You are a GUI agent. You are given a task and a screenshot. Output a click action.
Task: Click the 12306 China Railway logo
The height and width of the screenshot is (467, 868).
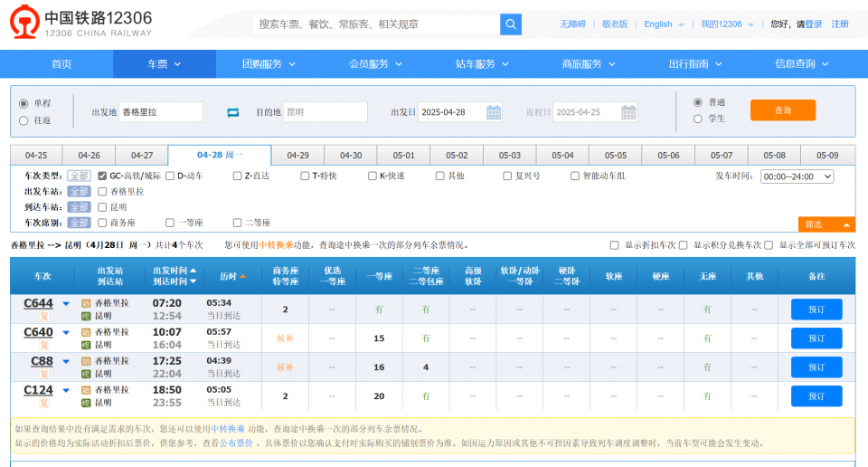[80, 22]
